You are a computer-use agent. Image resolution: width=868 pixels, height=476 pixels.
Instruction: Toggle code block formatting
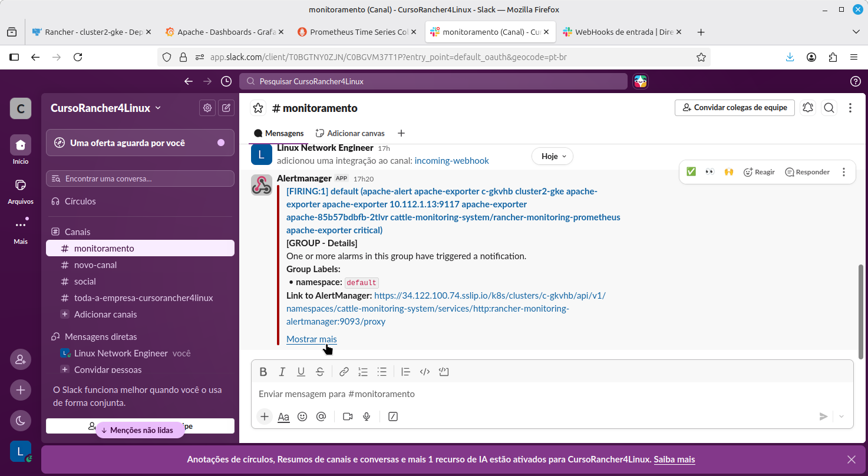point(444,372)
